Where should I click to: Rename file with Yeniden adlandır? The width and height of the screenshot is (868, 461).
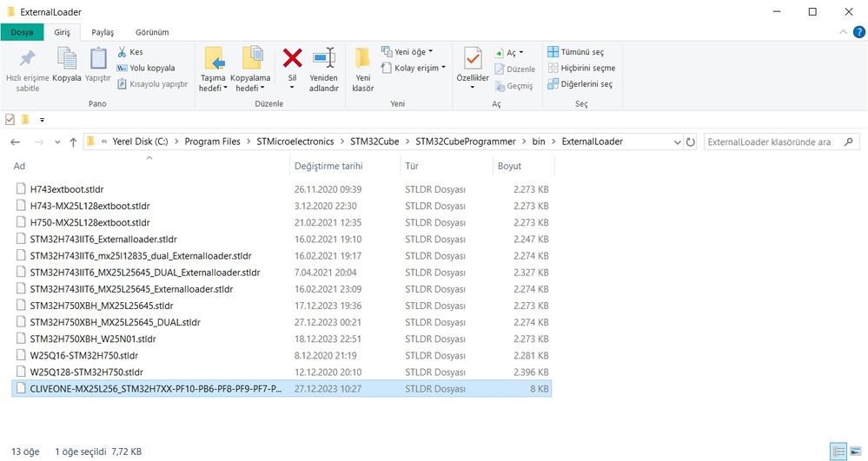pyautogui.click(x=324, y=70)
